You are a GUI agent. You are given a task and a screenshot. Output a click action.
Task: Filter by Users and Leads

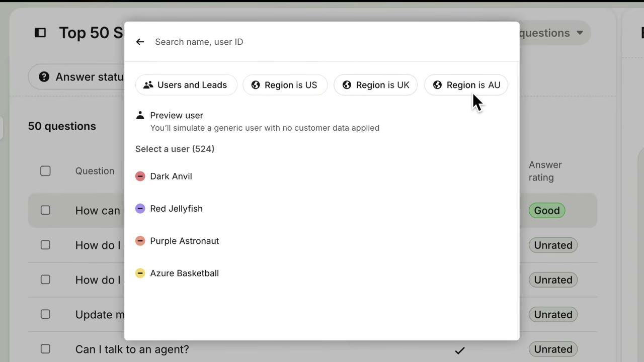[186, 85]
